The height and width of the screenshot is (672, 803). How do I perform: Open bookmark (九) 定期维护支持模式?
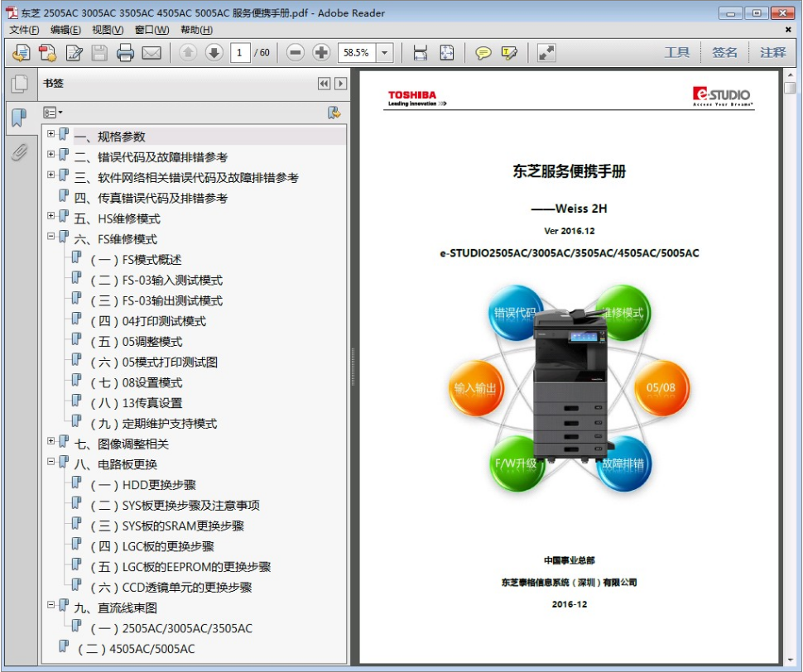(x=154, y=423)
